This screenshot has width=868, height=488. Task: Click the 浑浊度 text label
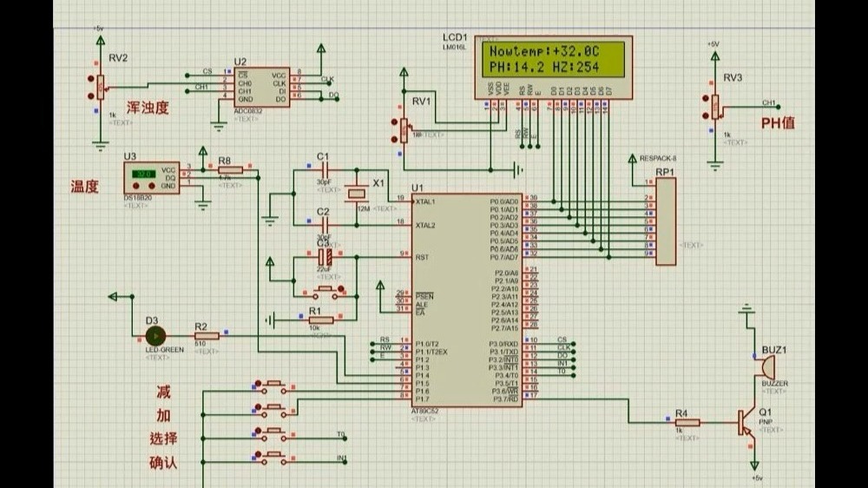coord(148,108)
